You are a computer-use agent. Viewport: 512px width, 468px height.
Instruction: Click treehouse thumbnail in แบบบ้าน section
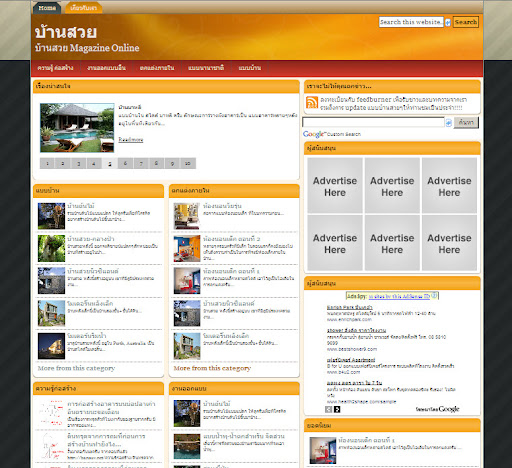click(51, 216)
